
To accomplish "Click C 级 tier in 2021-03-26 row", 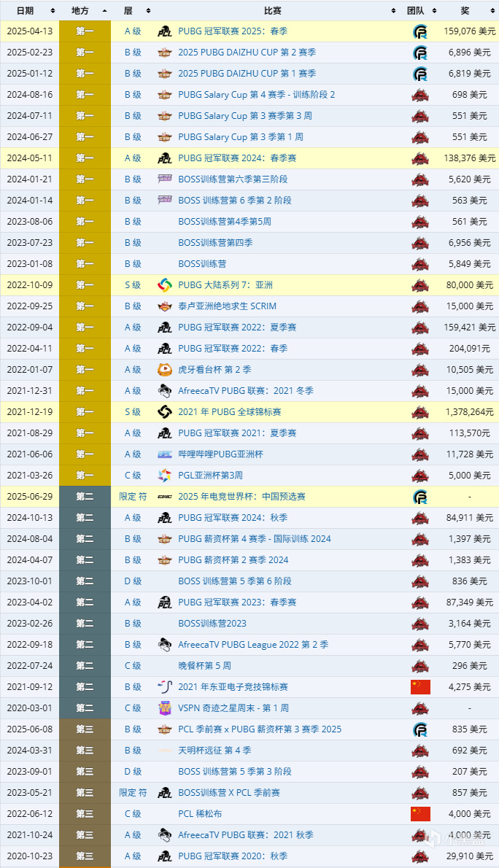I will point(133,476).
